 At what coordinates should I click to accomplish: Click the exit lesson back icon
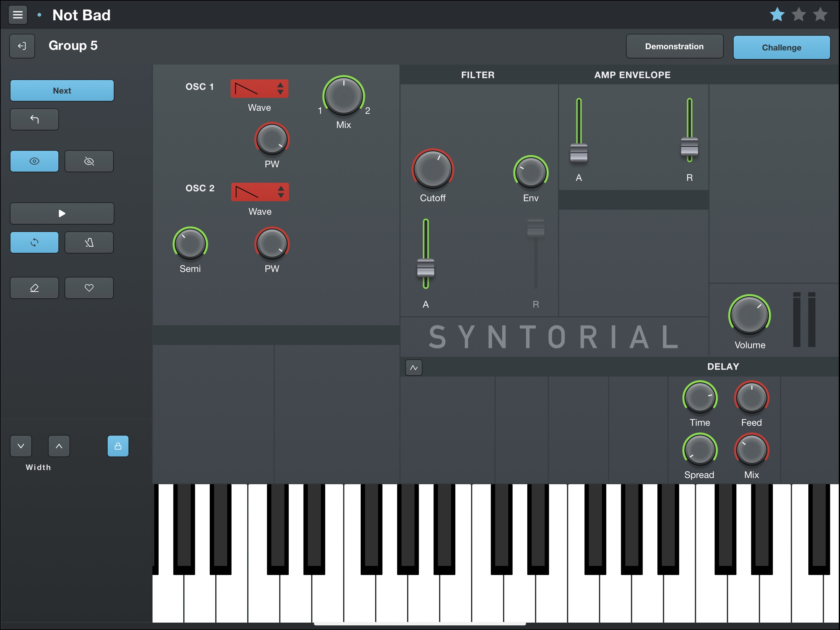(22, 46)
